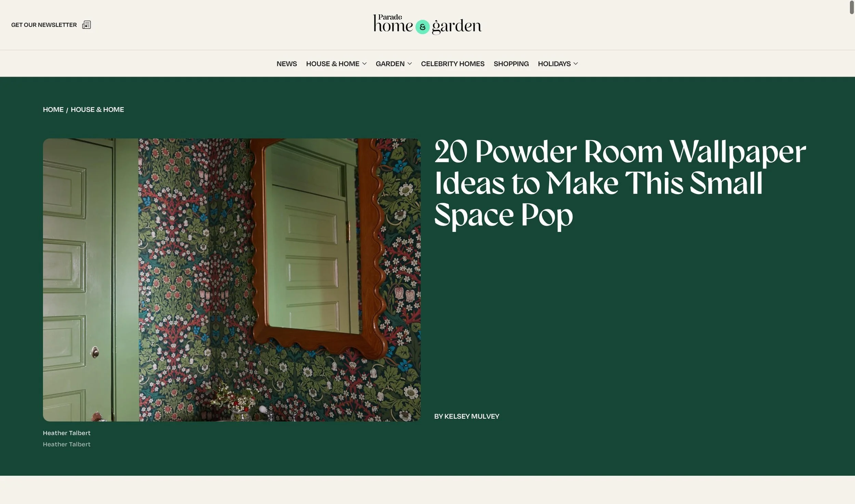Click the page scrollbar thumb
This screenshot has width=855, height=504.
click(851, 8)
